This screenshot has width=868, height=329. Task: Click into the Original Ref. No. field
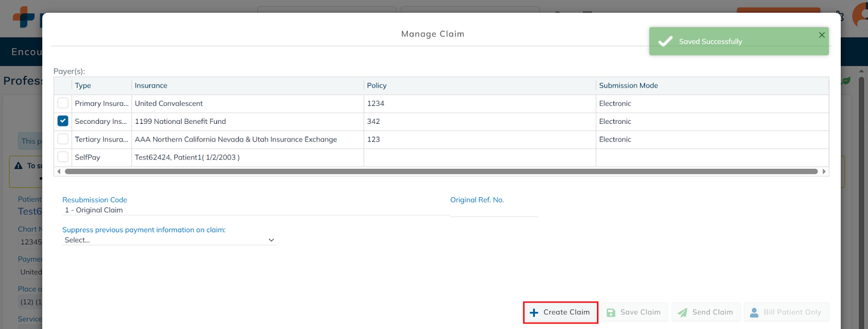[494, 211]
